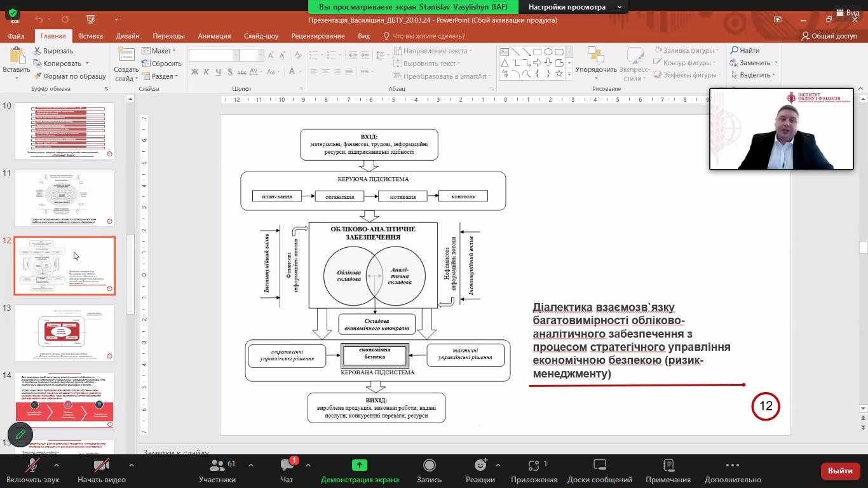
Task: Select slide 14 thumbnail
Action: pyautogui.click(x=64, y=400)
